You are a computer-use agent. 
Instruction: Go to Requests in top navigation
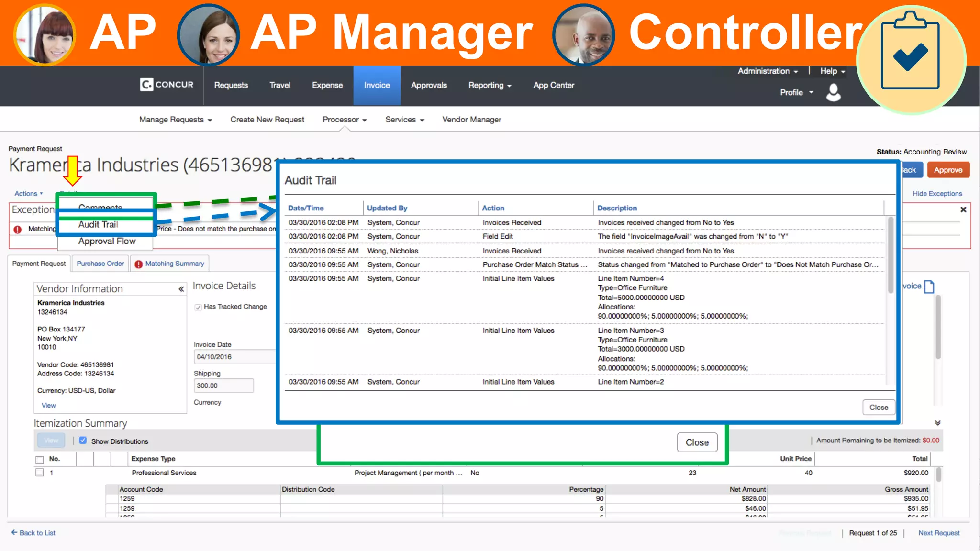(231, 85)
